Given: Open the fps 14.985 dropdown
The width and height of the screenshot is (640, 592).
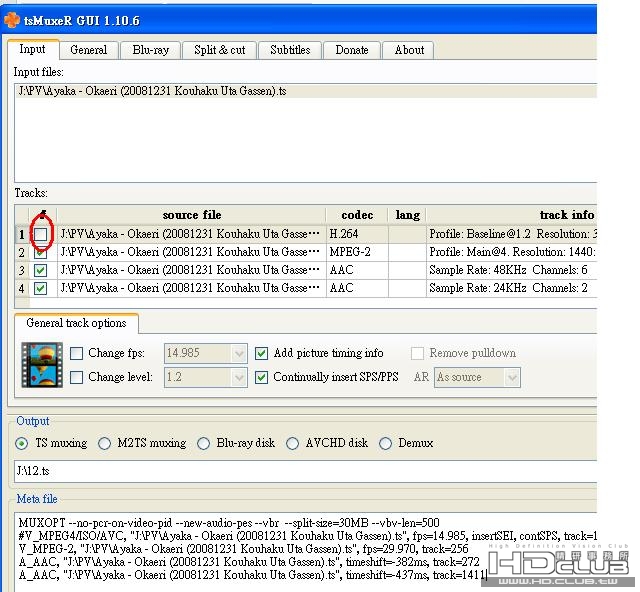Looking at the screenshot, I should tap(206, 353).
